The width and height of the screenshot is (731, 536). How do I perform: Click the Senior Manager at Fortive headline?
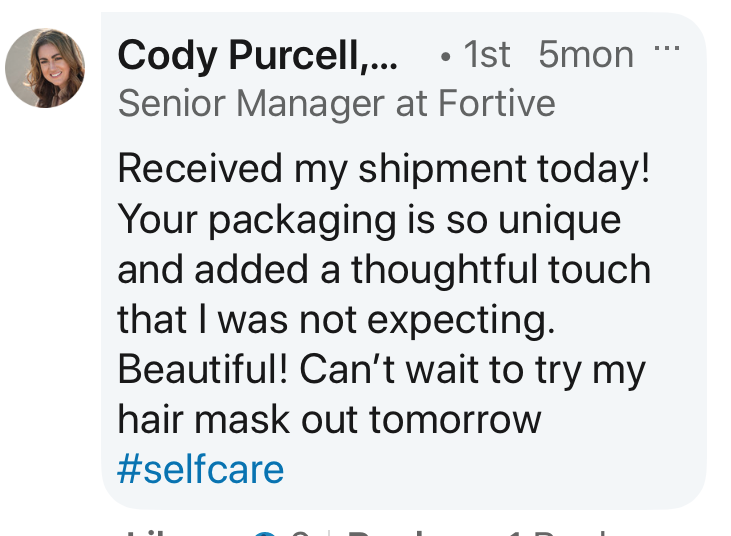tap(336, 103)
